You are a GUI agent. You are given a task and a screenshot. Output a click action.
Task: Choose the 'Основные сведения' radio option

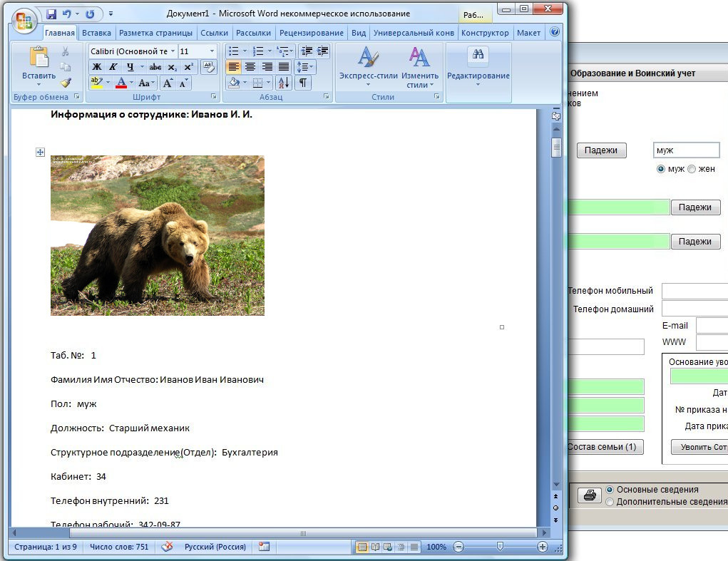click(610, 490)
